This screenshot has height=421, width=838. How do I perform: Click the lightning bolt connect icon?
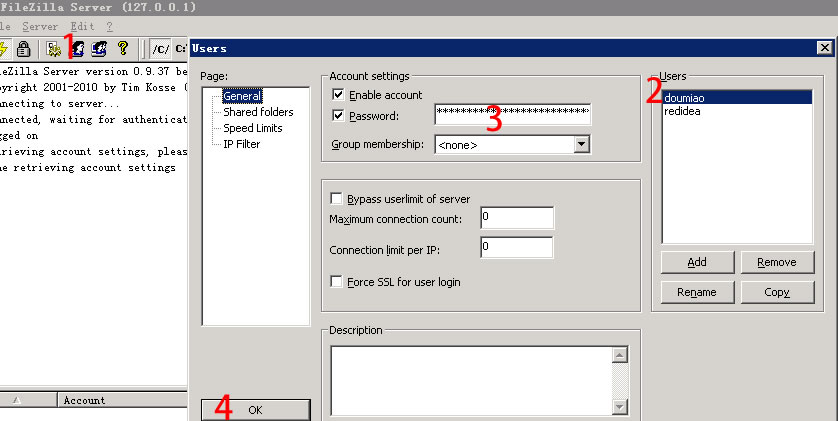click(4, 49)
